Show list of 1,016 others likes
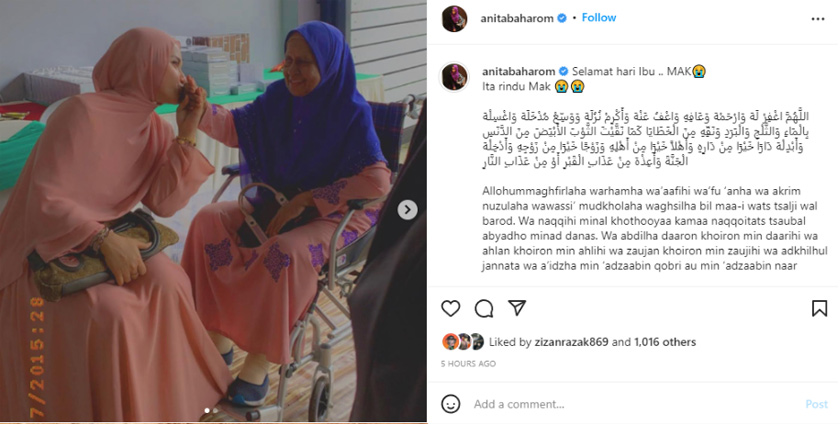The height and width of the screenshot is (424, 840). pyautogui.click(x=665, y=342)
